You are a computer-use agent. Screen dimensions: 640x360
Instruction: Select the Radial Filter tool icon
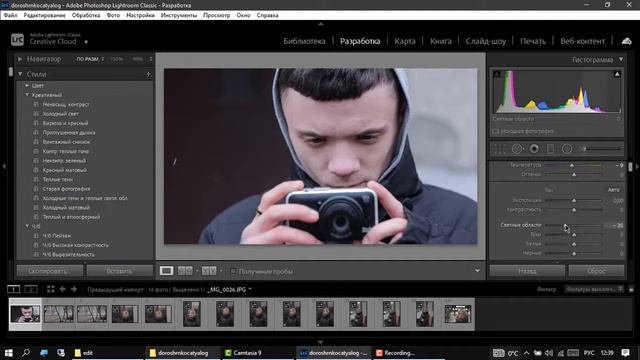(x=567, y=149)
